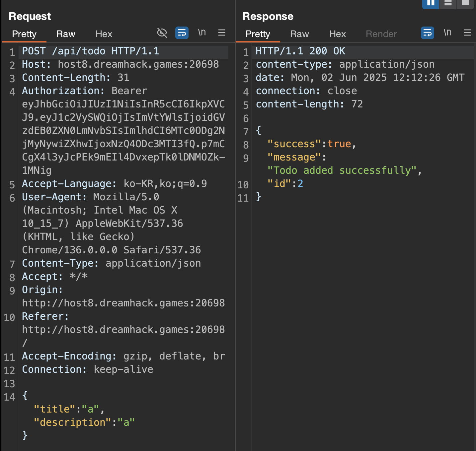
Task: Click the Request panel title
Action: point(30,16)
